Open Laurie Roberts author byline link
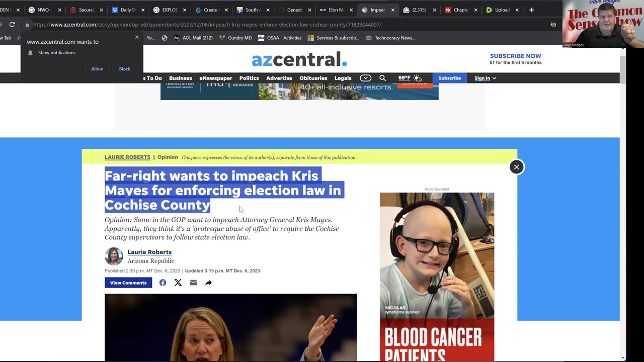The width and height of the screenshot is (644, 362). pyautogui.click(x=149, y=252)
